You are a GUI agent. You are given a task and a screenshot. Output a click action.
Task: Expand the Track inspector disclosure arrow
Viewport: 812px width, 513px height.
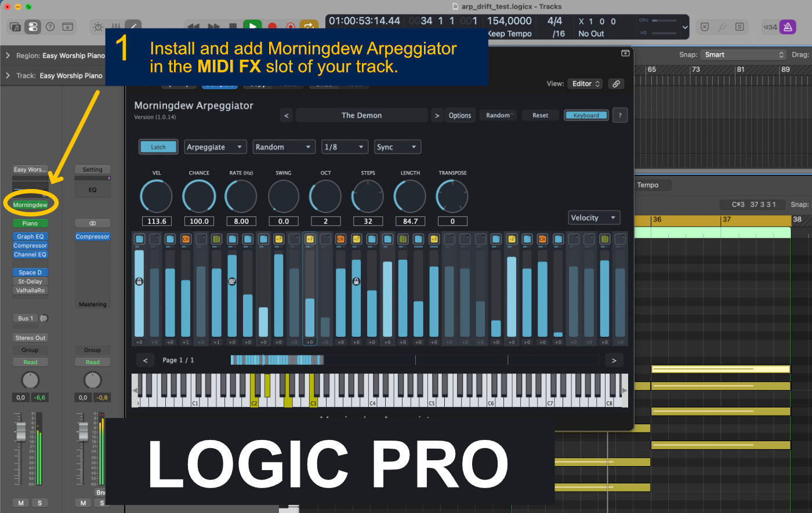[x=8, y=75]
